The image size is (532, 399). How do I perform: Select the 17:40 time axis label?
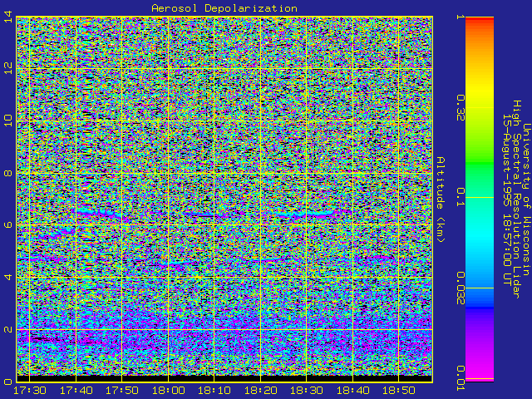tap(76, 391)
